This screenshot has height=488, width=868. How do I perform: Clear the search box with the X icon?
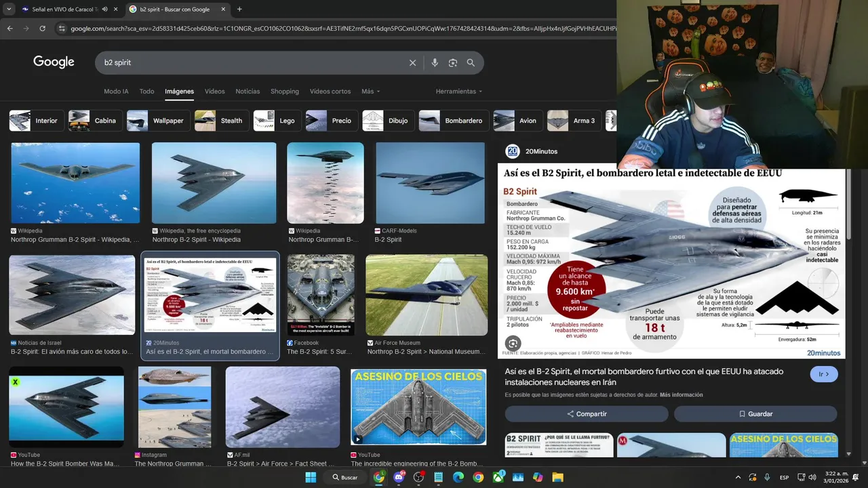coord(412,62)
